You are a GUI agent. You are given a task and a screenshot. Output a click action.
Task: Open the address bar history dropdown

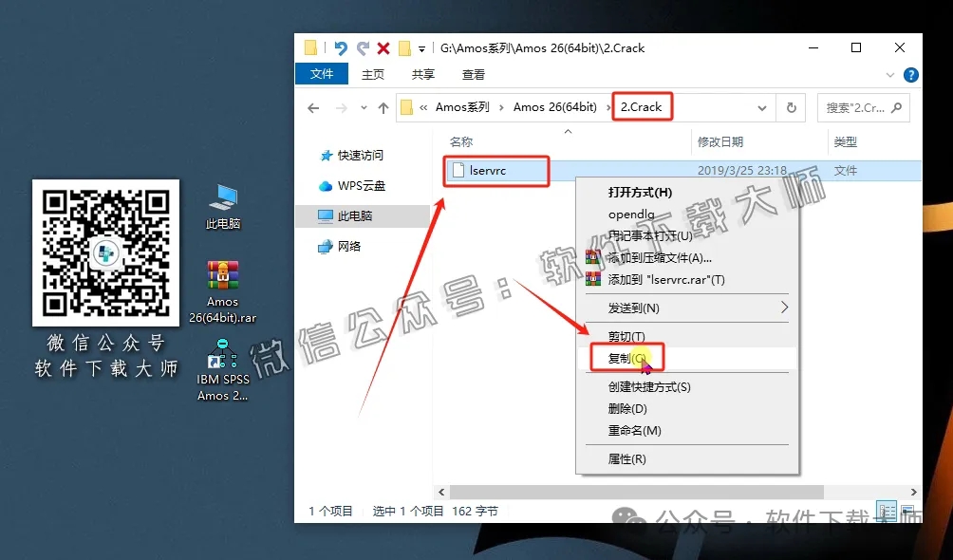click(x=762, y=107)
